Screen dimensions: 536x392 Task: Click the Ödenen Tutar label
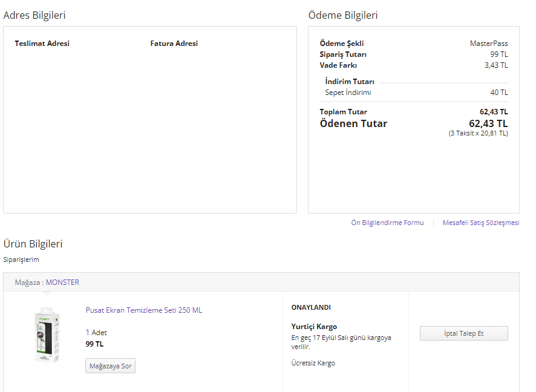coord(353,123)
